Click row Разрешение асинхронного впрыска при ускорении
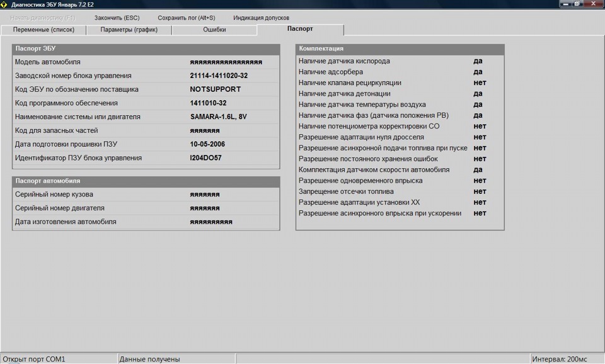 [x=400, y=213]
